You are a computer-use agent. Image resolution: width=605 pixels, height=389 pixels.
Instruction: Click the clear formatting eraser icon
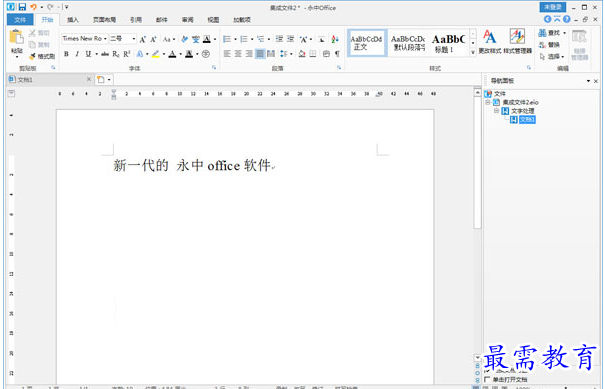tap(184, 39)
